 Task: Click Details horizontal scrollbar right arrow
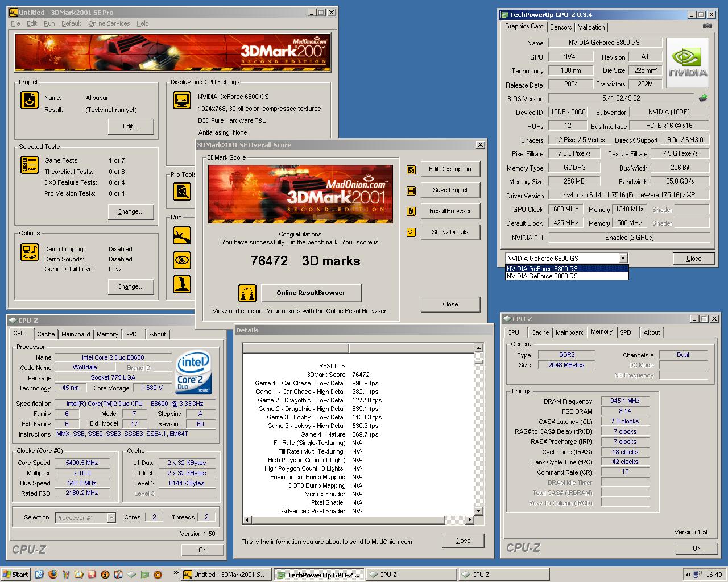click(469, 519)
